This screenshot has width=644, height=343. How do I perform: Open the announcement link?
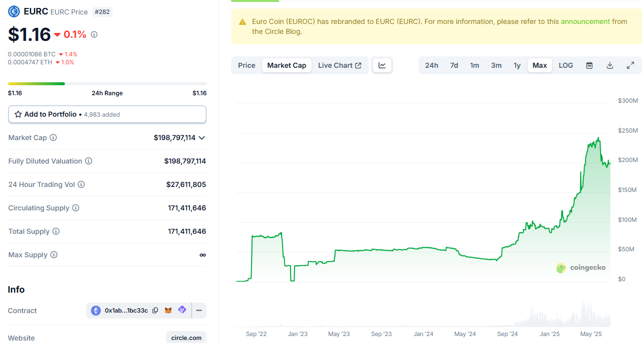tap(585, 21)
